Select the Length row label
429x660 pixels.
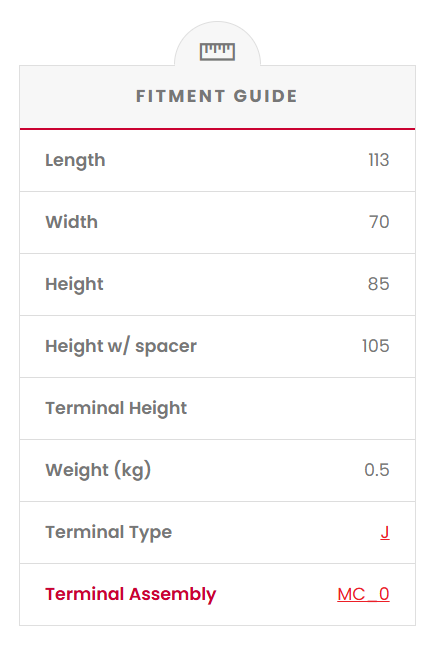pos(75,160)
